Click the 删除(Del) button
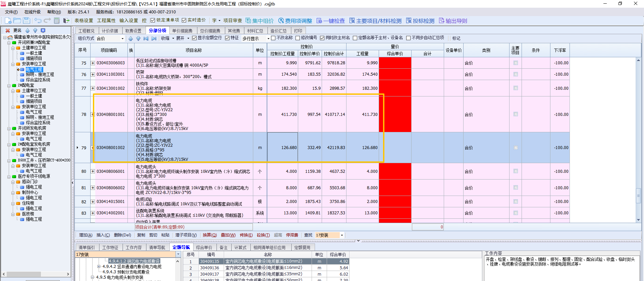 pos(122,235)
